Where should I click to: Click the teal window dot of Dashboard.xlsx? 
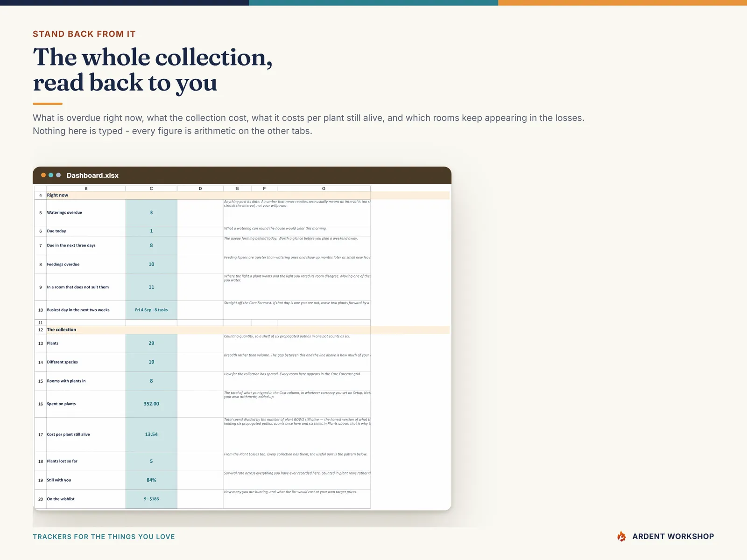click(x=51, y=175)
